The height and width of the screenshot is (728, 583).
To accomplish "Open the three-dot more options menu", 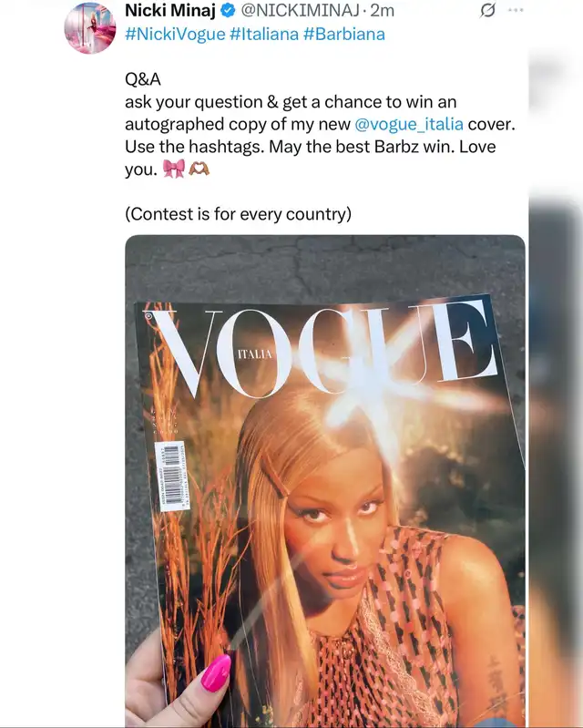I will pyautogui.click(x=516, y=10).
